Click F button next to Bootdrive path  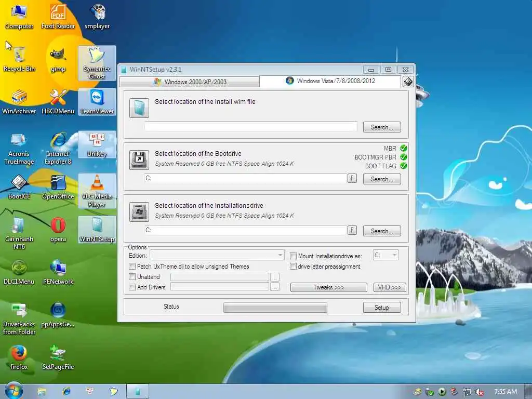pyautogui.click(x=352, y=178)
